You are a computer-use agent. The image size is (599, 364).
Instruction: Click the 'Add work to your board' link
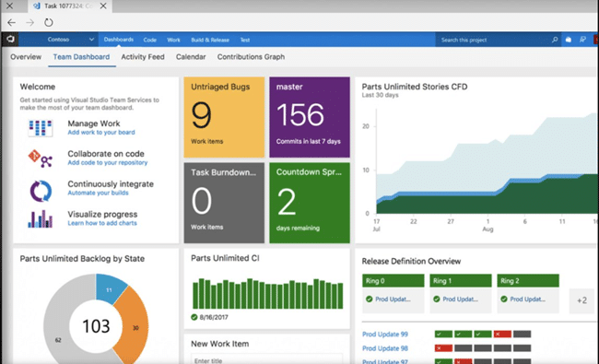[x=101, y=132]
